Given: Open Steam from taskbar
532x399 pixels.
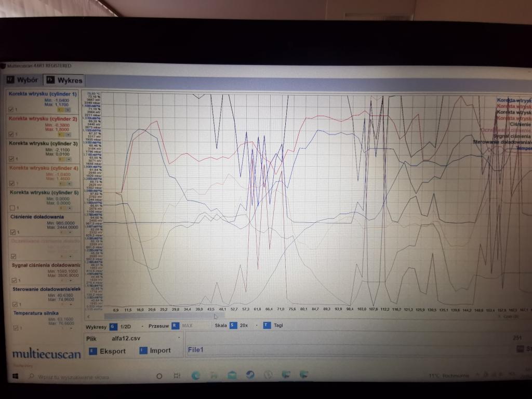Looking at the screenshot, I should click(250, 375).
